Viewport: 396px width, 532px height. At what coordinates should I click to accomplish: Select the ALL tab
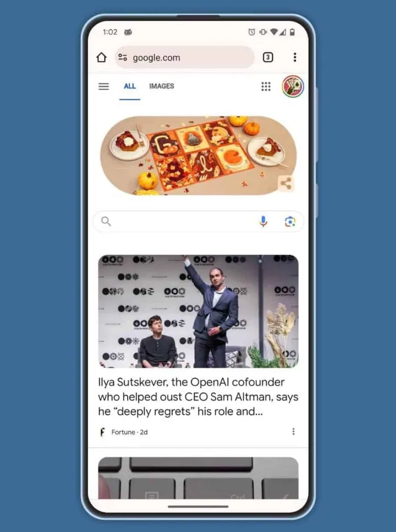[x=130, y=86]
